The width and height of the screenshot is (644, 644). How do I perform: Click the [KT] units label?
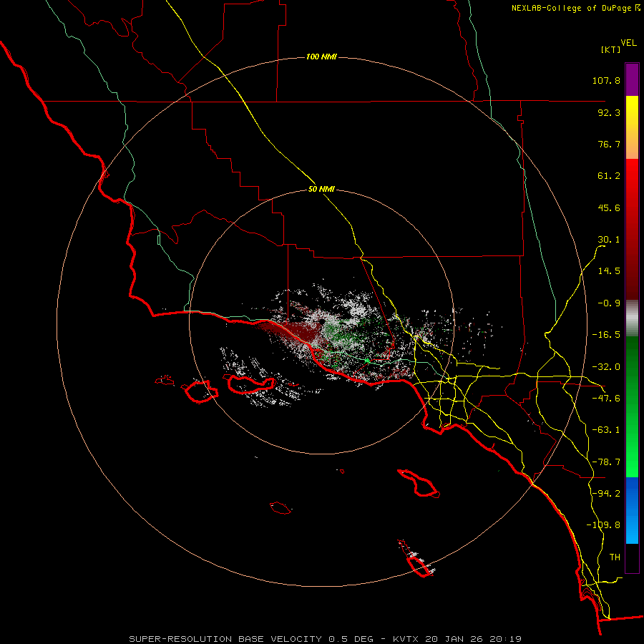(611, 49)
